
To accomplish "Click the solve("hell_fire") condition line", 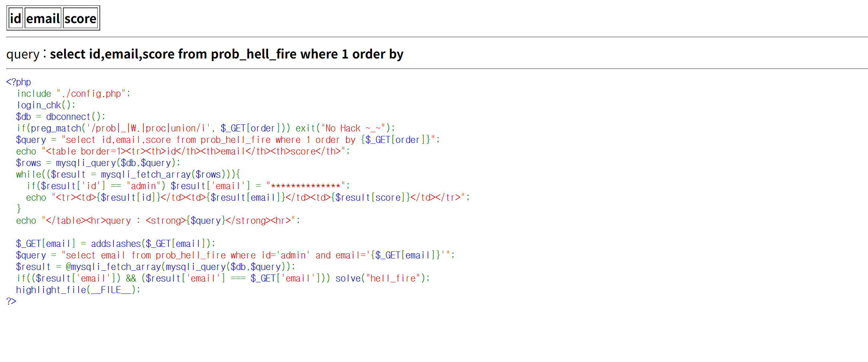I will pyautogui.click(x=223, y=278).
